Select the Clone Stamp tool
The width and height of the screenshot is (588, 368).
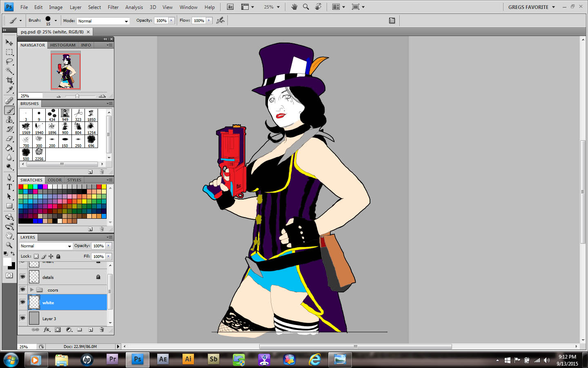point(9,119)
